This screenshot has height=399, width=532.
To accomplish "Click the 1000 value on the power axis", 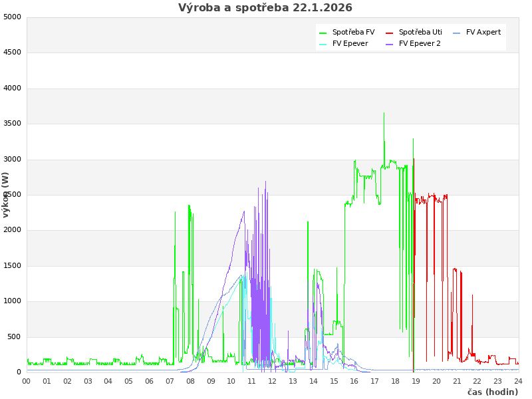I will tap(13, 301).
